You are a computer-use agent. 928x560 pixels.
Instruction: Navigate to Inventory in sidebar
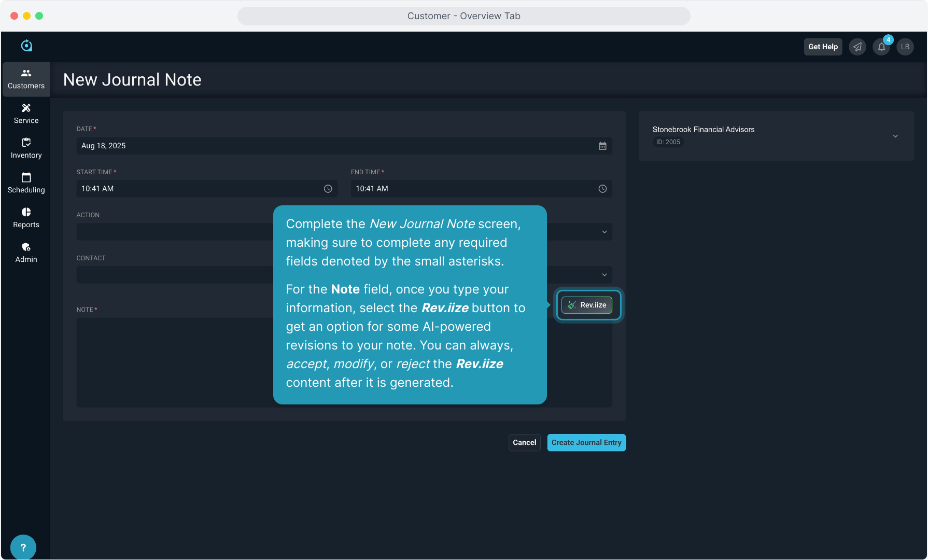coord(26,149)
